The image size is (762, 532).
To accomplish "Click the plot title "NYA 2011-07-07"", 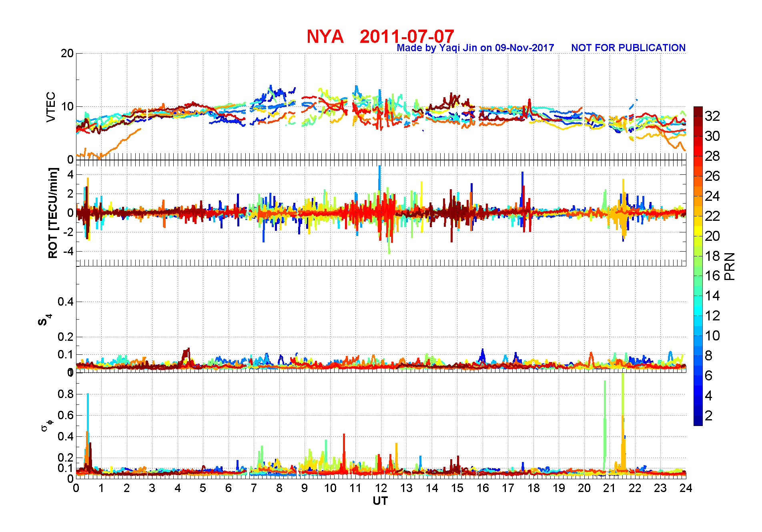I will 380,36.
